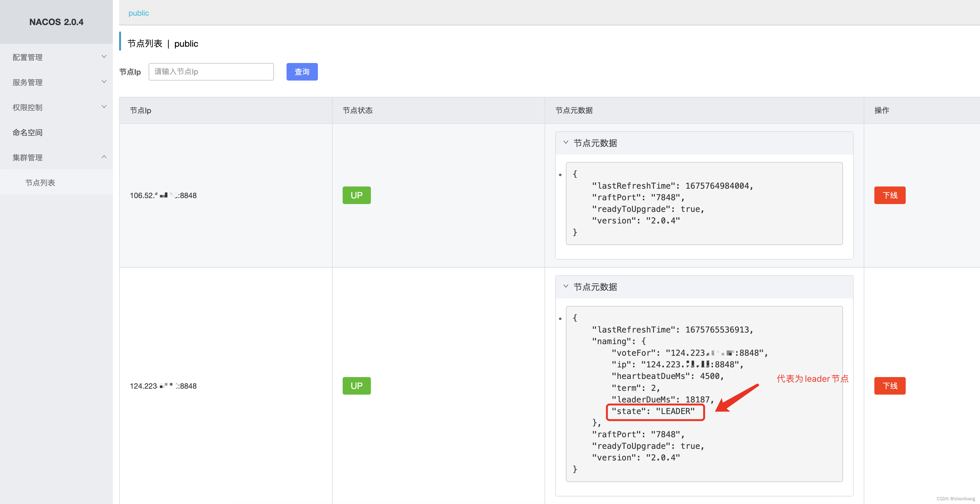The height and width of the screenshot is (504, 980).
Task: Click the NACOS 2.0.4 logo header
Action: (56, 22)
